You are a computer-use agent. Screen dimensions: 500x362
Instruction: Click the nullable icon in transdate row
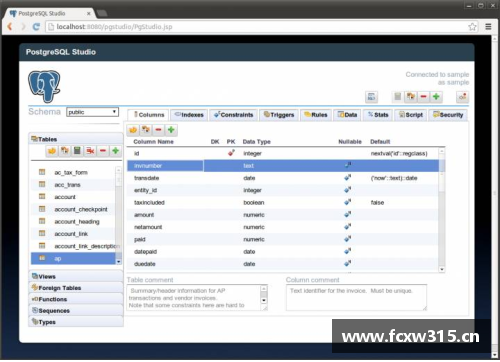point(348,177)
